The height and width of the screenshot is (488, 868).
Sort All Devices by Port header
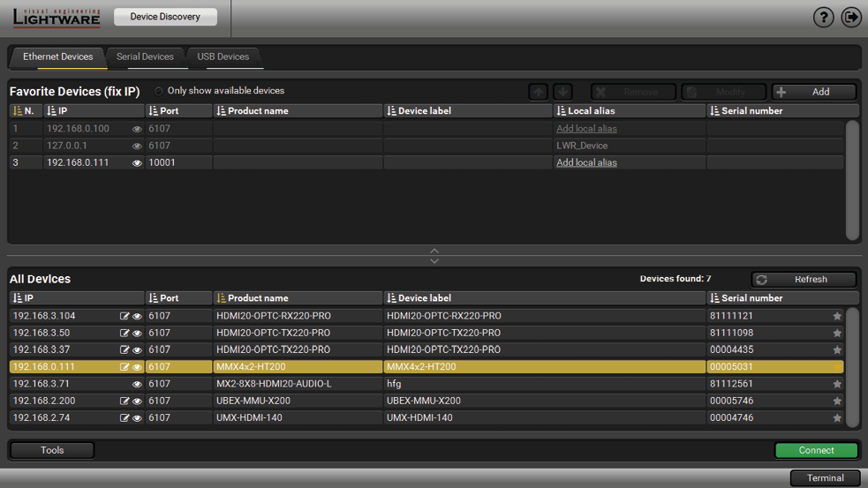pyautogui.click(x=178, y=297)
